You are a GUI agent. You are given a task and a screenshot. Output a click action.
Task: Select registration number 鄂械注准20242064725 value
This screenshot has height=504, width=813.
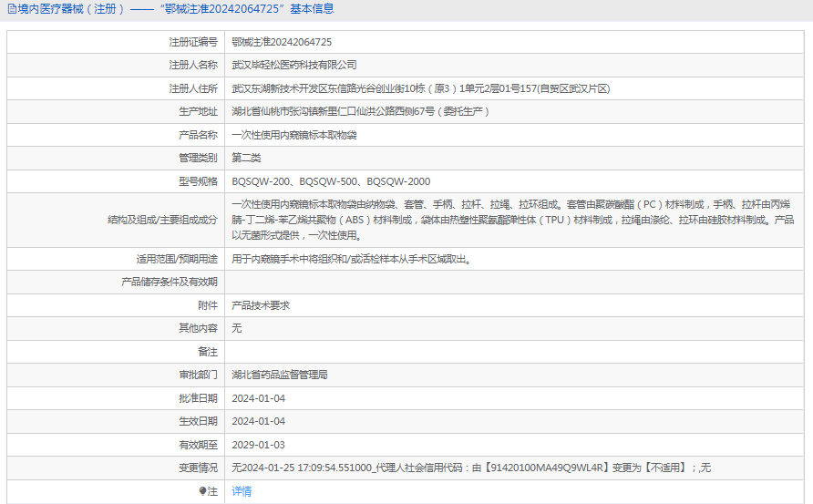282,42
